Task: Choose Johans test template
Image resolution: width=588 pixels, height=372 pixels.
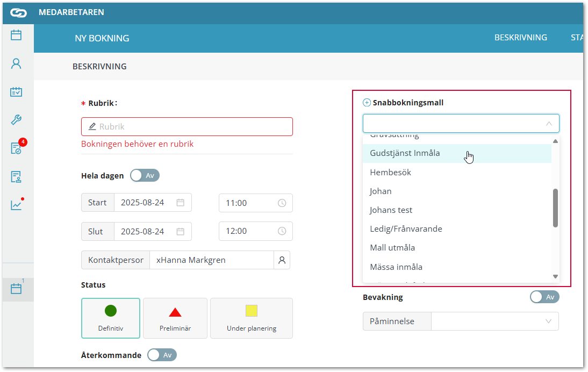Action: [457, 210]
